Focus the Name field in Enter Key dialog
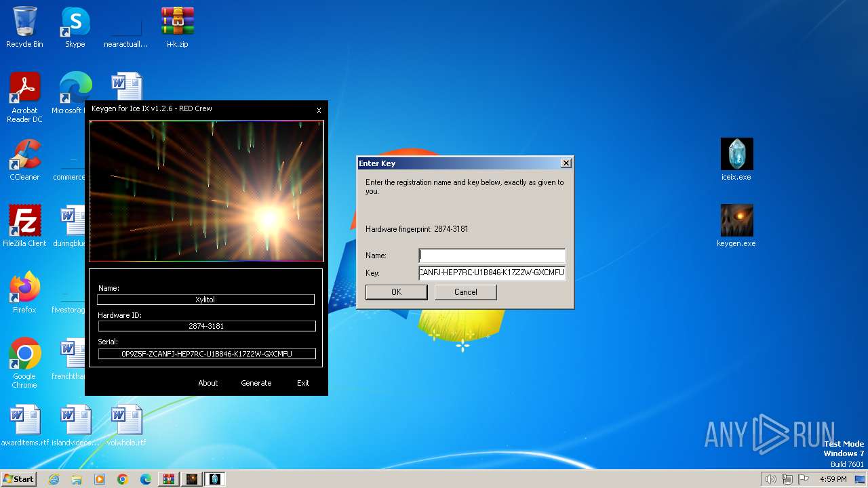 tap(492, 256)
